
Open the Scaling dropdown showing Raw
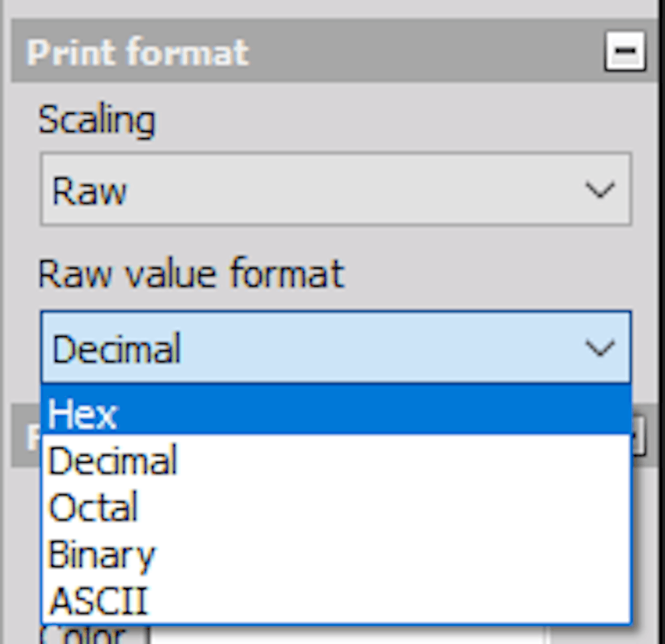(336, 189)
